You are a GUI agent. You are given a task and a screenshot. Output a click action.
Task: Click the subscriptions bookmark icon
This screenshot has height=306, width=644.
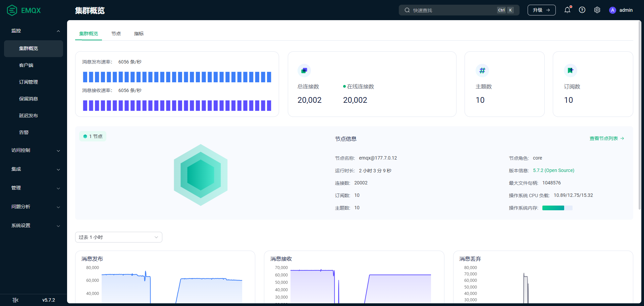(x=571, y=71)
